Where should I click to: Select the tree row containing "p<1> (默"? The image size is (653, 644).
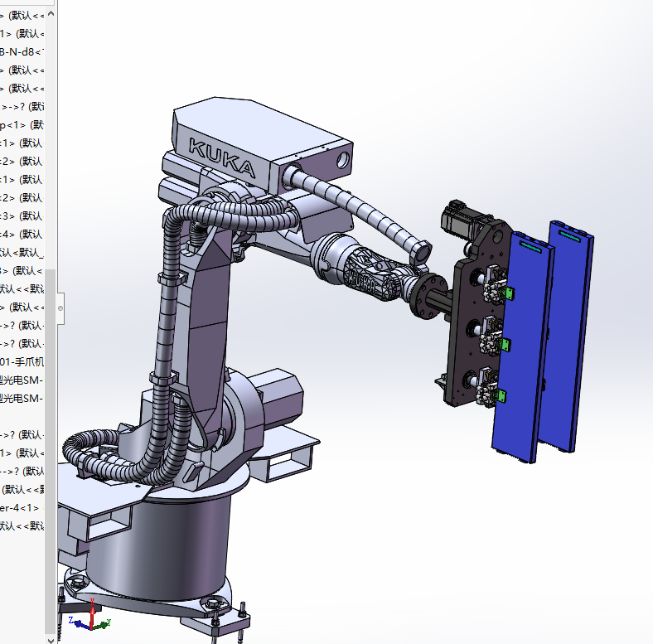coord(22,125)
